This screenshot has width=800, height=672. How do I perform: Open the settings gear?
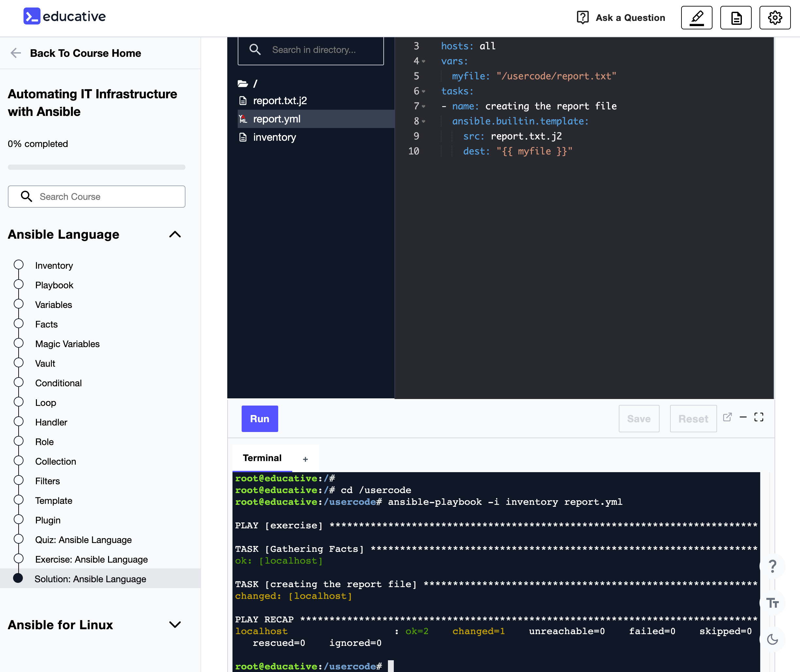point(775,18)
